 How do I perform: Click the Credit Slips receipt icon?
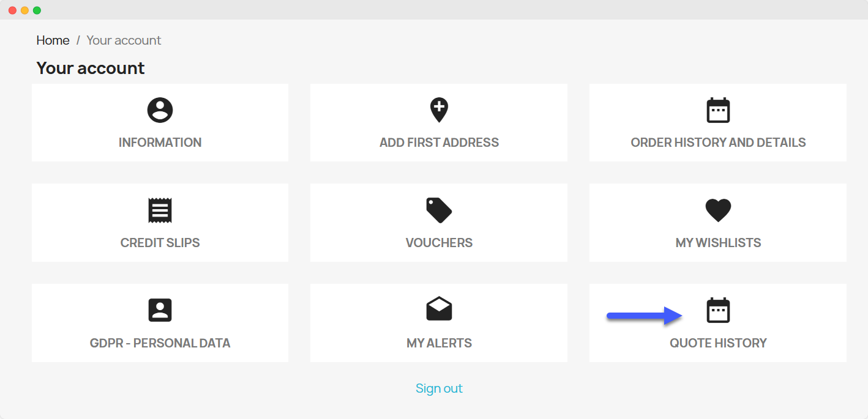click(x=160, y=210)
